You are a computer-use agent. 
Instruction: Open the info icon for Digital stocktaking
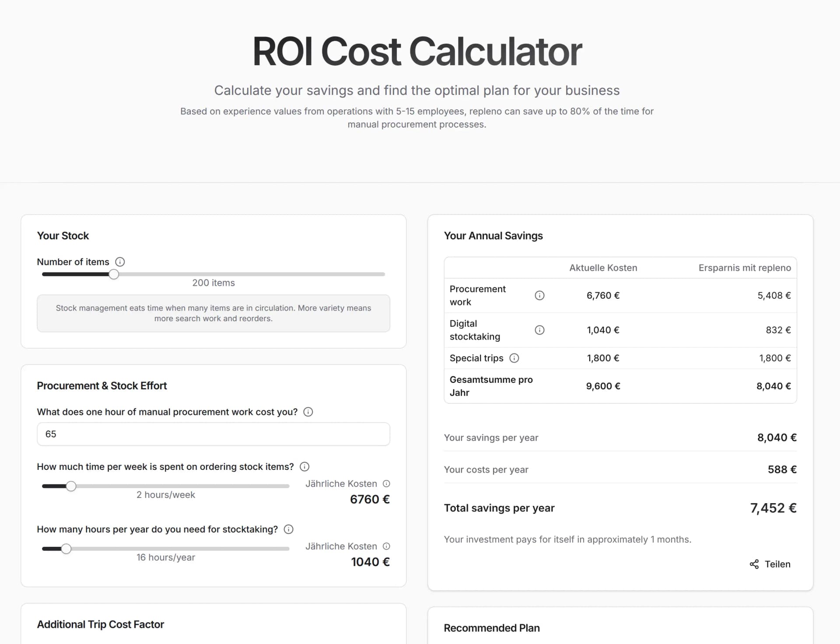(x=539, y=330)
